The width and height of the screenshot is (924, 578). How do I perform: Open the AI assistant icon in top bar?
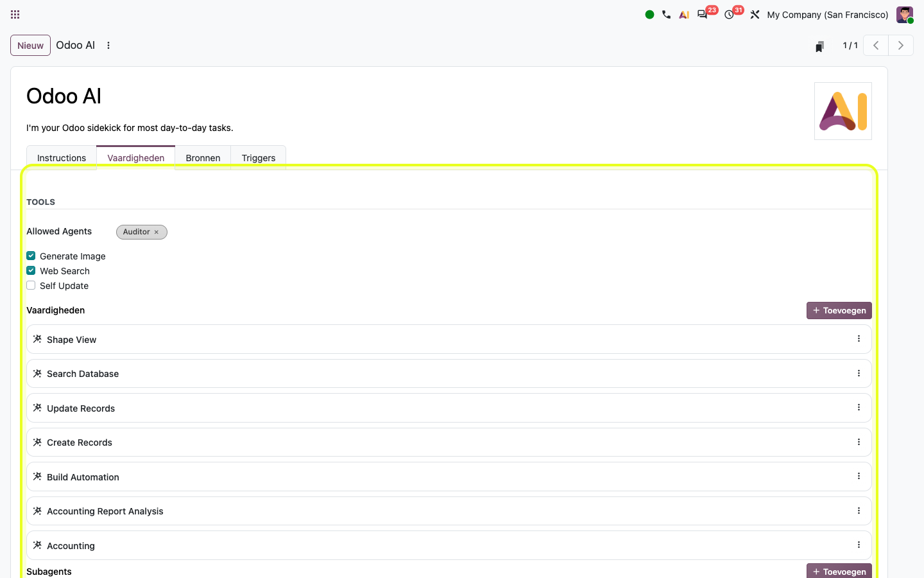click(x=684, y=14)
